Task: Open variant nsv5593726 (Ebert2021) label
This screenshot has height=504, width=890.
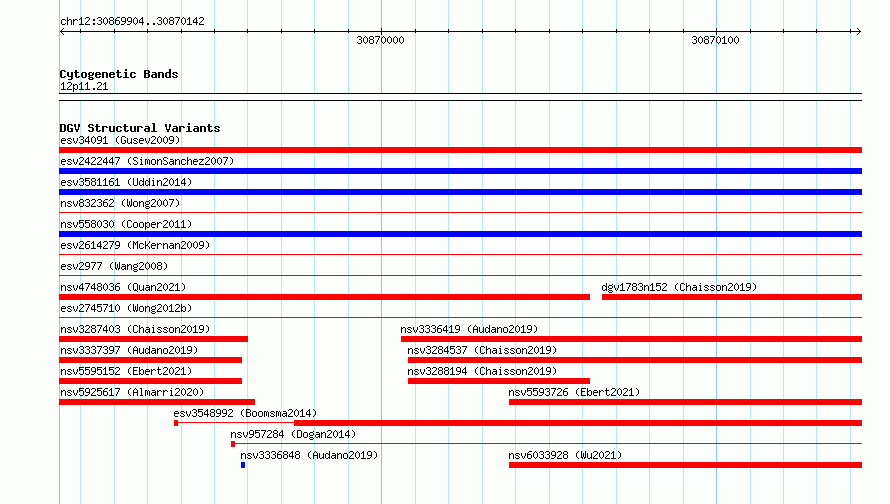Action: tap(574, 392)
